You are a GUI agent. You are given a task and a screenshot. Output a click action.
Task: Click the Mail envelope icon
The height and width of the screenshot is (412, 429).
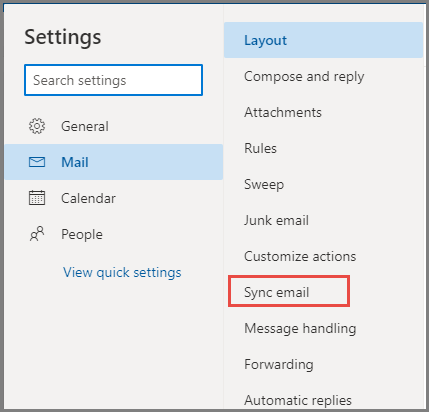(x=37, y=162)
